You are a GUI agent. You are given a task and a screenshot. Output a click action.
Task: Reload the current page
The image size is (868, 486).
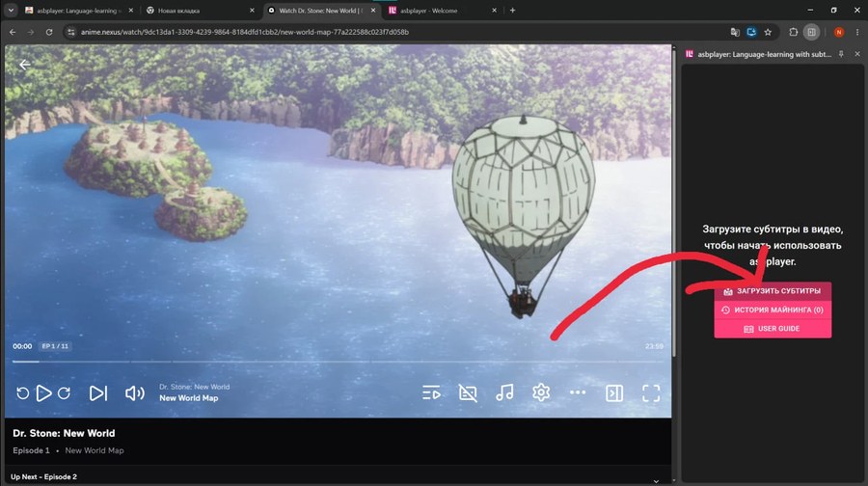(49, 32)
